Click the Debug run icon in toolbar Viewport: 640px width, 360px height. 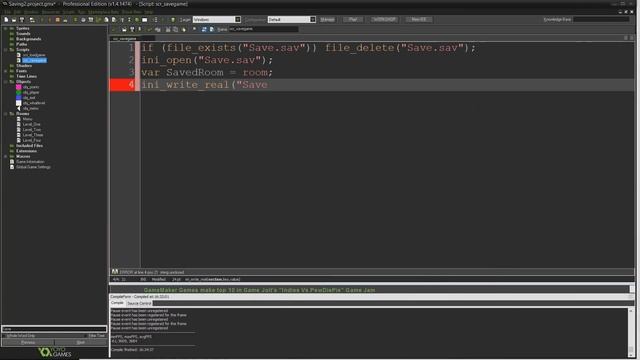(49, 20)
